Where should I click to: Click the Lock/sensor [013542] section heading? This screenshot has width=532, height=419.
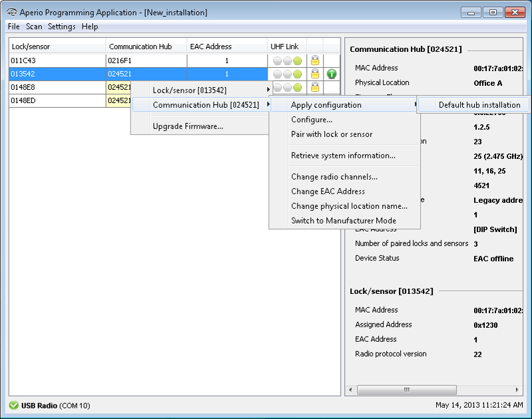tap(392, 291)
